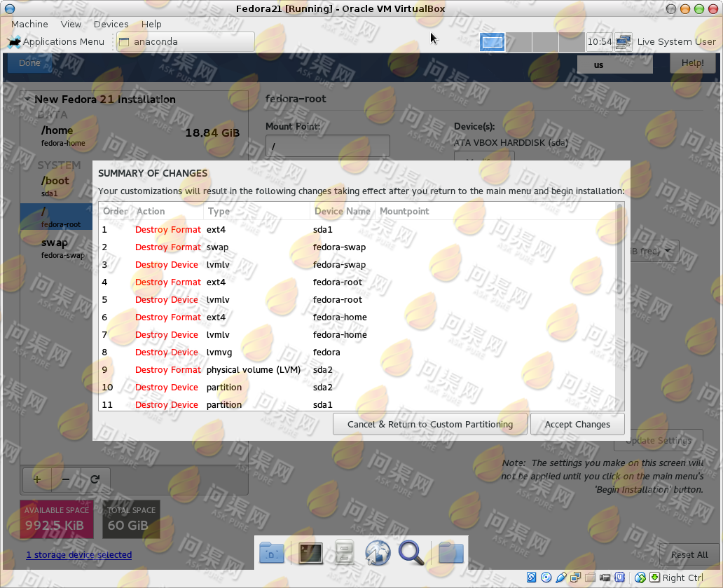Launch the Terminal emulator from the dock
Screen dimensions: 723x588
(x=310, y=552)
